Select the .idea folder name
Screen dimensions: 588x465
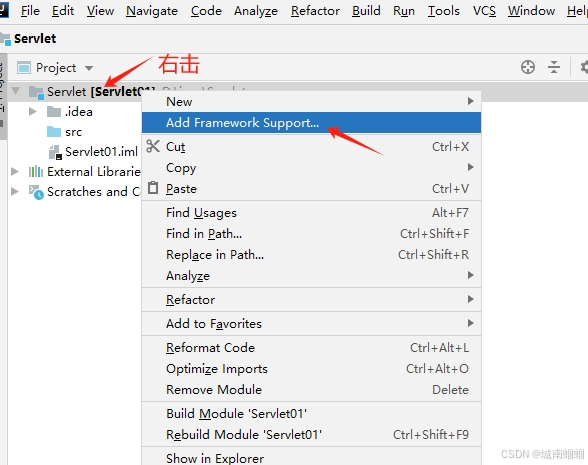tap(79, 112)
